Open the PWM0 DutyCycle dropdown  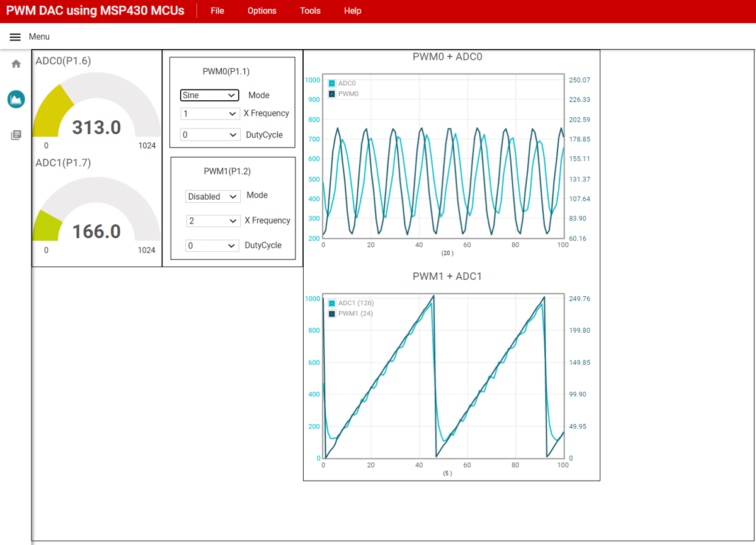pos(210,135)
